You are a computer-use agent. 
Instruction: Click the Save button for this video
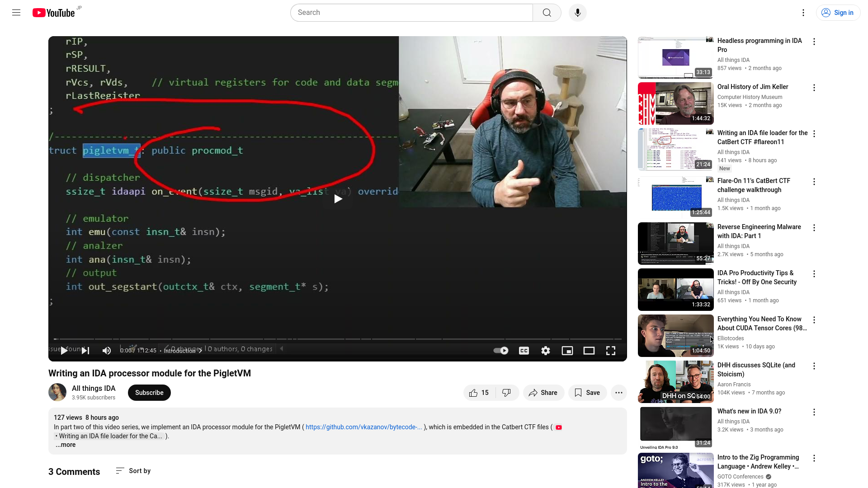587,392
